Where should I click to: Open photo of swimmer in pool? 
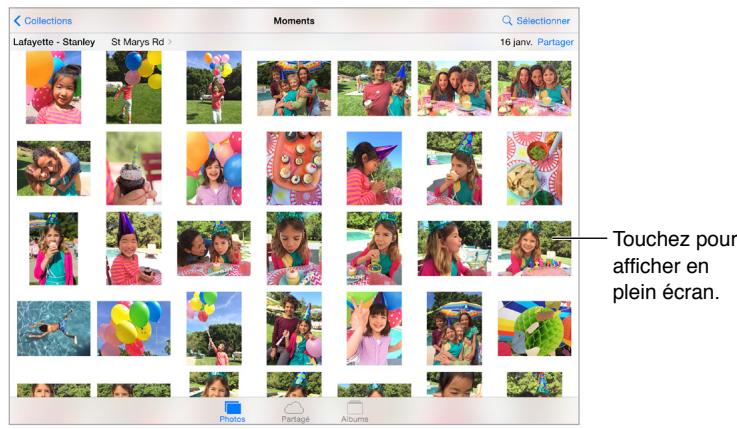[x=54, y=328]
